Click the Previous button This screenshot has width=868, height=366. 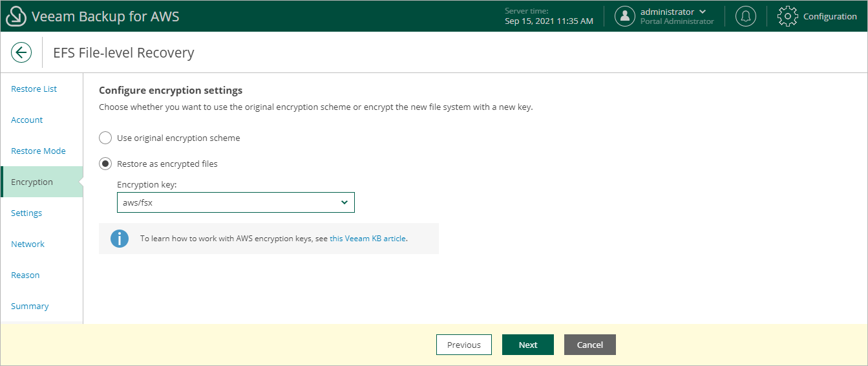tap(464, 345)
